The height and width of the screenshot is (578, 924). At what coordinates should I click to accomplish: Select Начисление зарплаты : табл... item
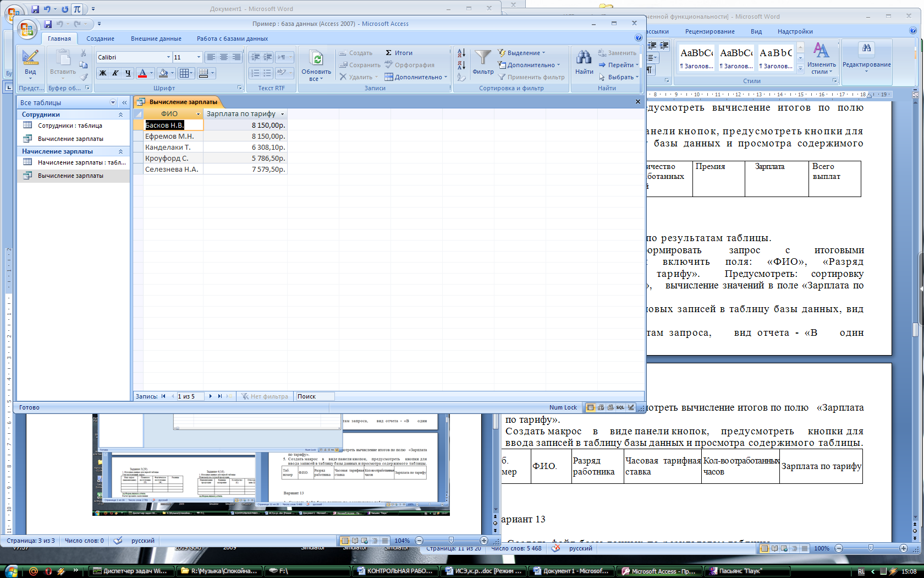click(74, 162)
